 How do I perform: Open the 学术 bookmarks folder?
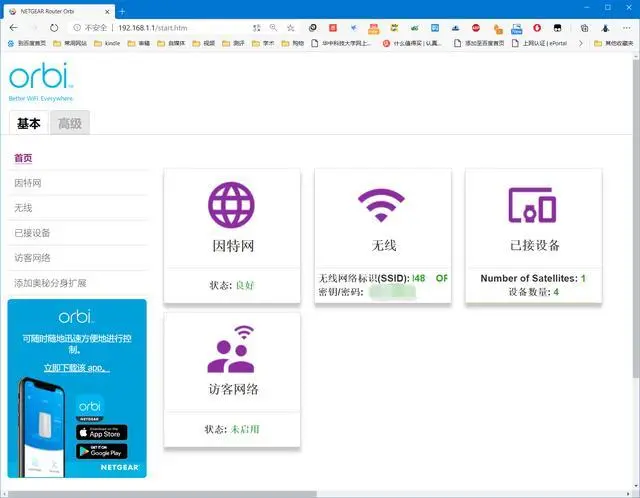click(263, 43)
